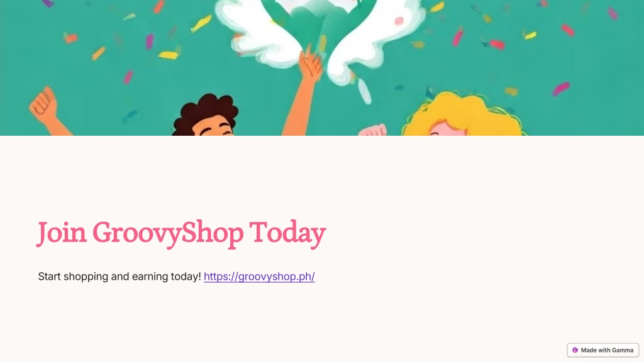Screen dimensions: 644x362
Task: Click the Made with Gamma badge
Action: coord(603,350)
